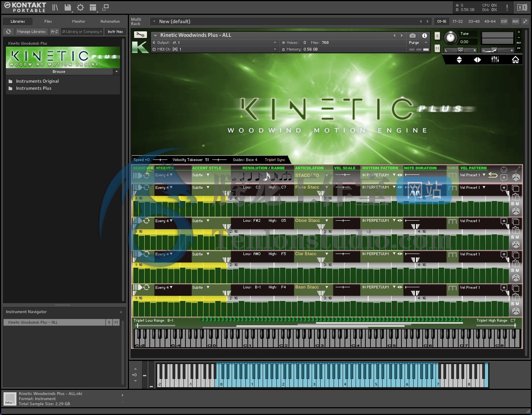The height and width of the screenshot is (415, 532).
Task: Open Flute Stacc articulation dropdown
Action: pos(311,187)
